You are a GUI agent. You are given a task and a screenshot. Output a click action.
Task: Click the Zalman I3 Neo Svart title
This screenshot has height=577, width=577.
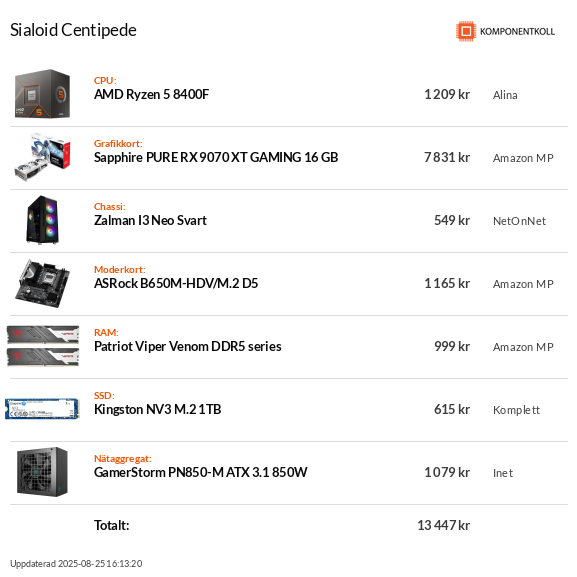pyautogui.click(x=150, y=220)
